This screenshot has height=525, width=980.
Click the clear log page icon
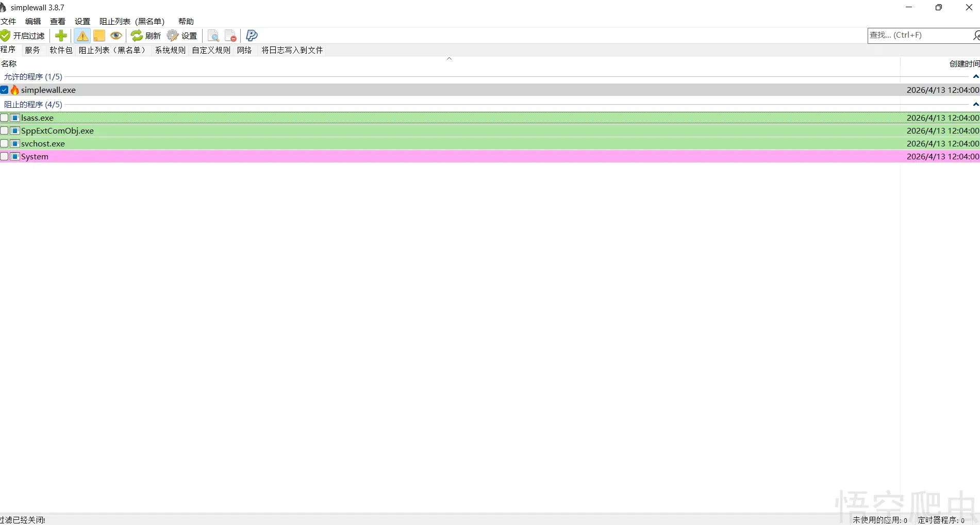(230, 36)
